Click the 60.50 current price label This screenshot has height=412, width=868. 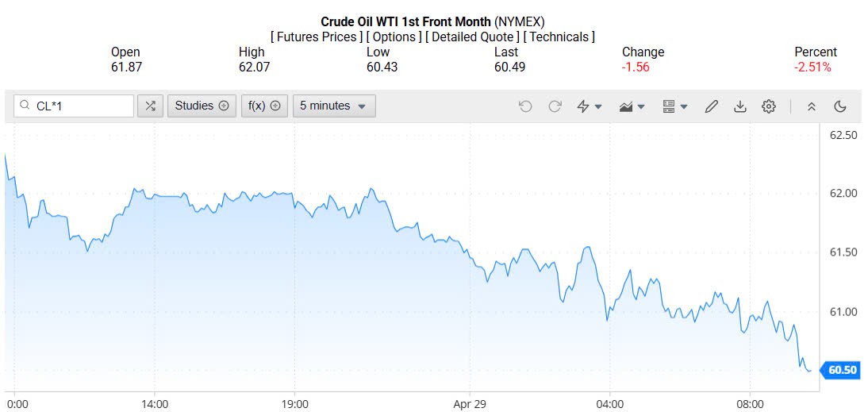tap(841, 371)
